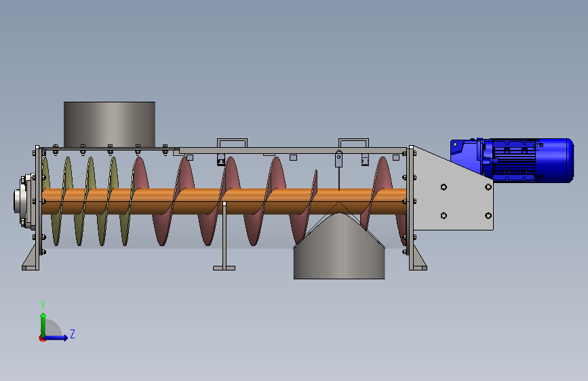The height and width of the screenshot is (381, 588).
Task: Select the discharge chute below the trough
Action: coord(339,245)
